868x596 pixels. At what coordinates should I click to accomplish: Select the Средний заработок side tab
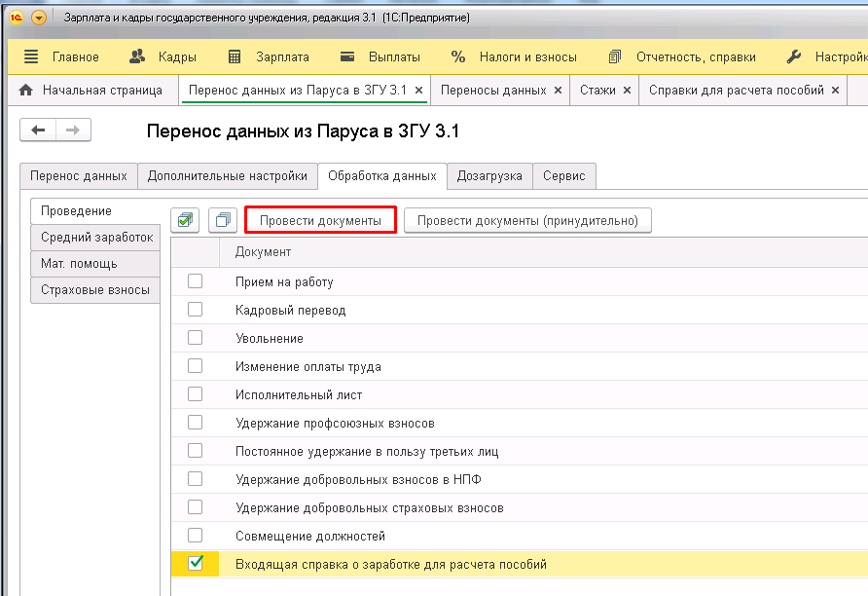click(96, 237)
